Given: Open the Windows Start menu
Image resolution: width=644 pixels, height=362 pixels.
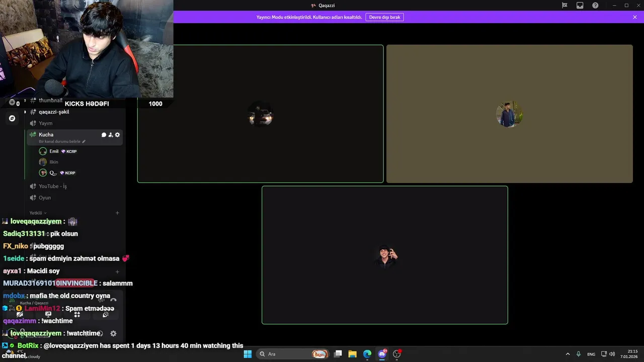Looking at the screenshot, I should pos(248,354).
